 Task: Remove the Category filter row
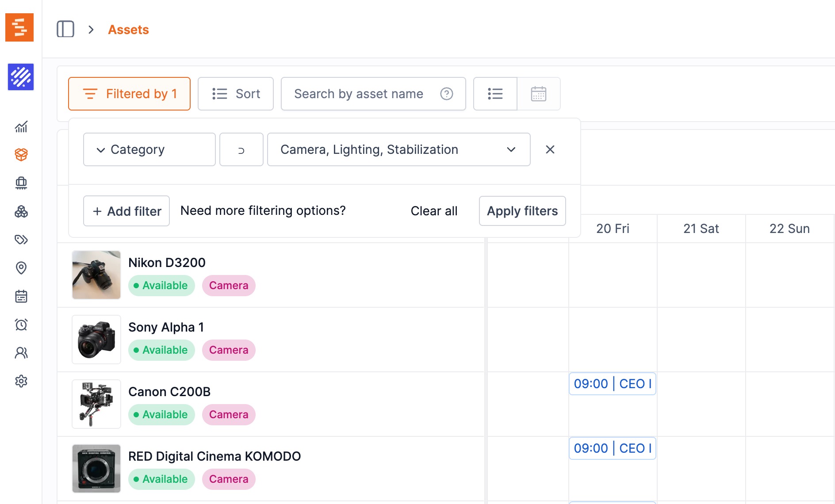(x=550, y=149)
